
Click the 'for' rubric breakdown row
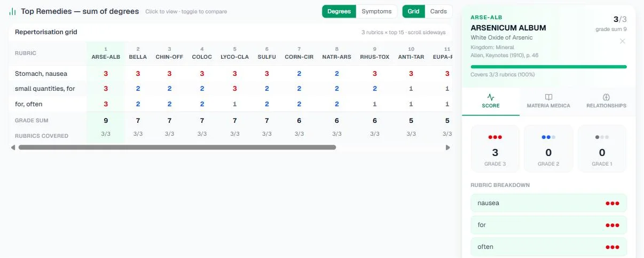[x=548, y=225]
